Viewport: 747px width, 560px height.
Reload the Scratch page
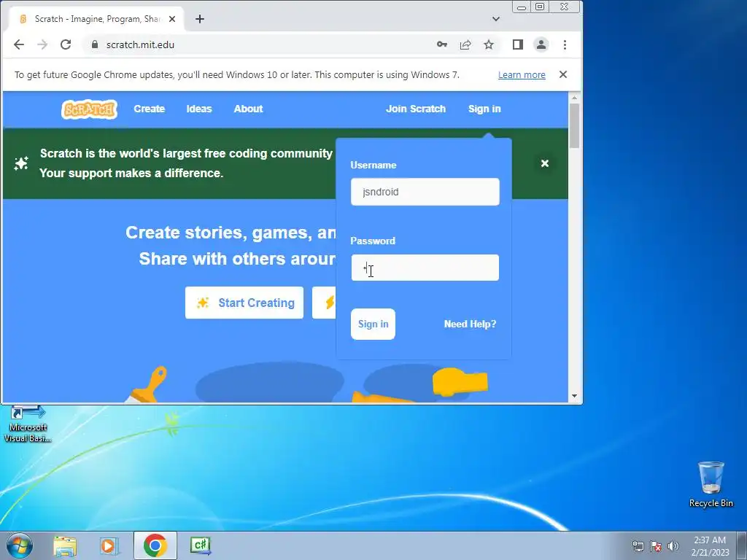66,44
